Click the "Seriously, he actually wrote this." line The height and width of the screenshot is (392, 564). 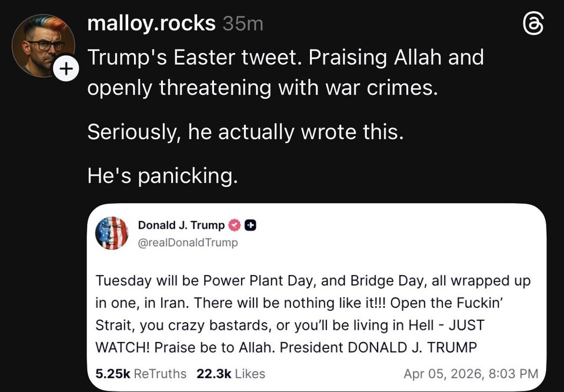(x=245, y=131)
